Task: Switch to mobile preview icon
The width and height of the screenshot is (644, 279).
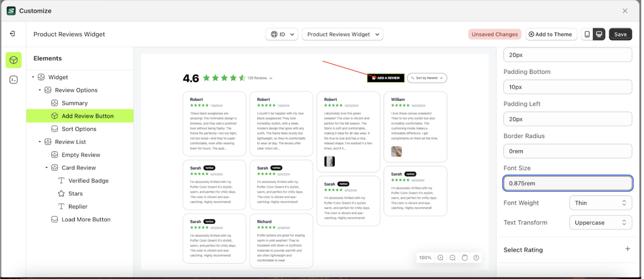Action: [x=587, y=34]
